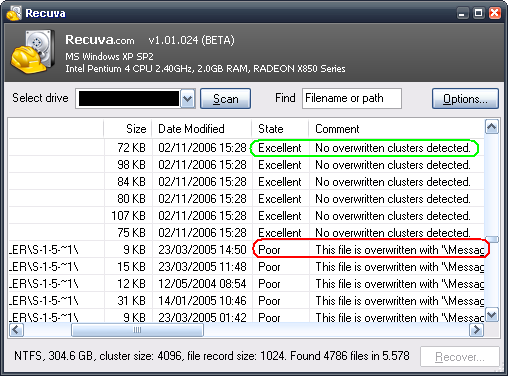Sort by Date Modified column header

[201, 129]
